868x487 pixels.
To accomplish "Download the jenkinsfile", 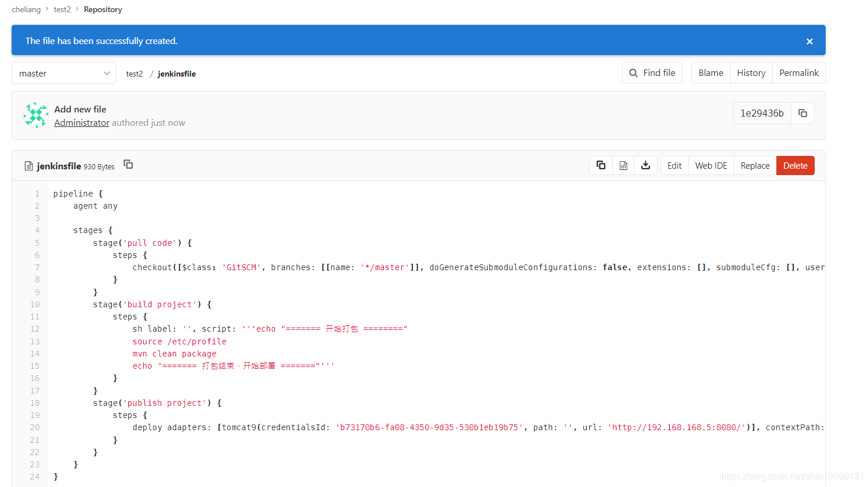I will (645, 165).
